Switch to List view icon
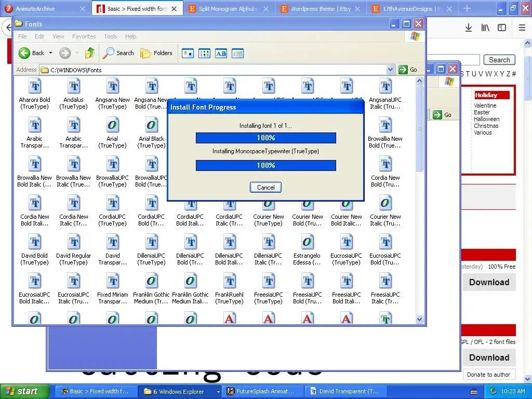This screenshot has height=399, width=532. pyautogui.click(x=204, y=54)
